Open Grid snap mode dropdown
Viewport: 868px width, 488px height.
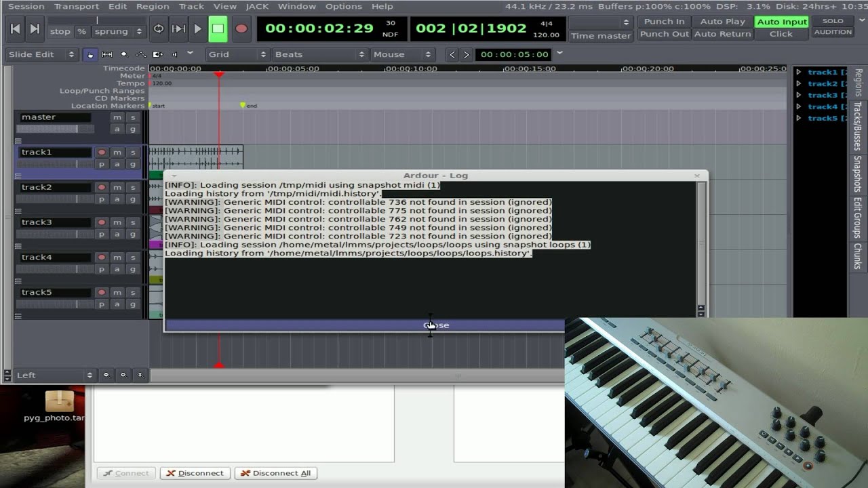[x=237, y=54]
